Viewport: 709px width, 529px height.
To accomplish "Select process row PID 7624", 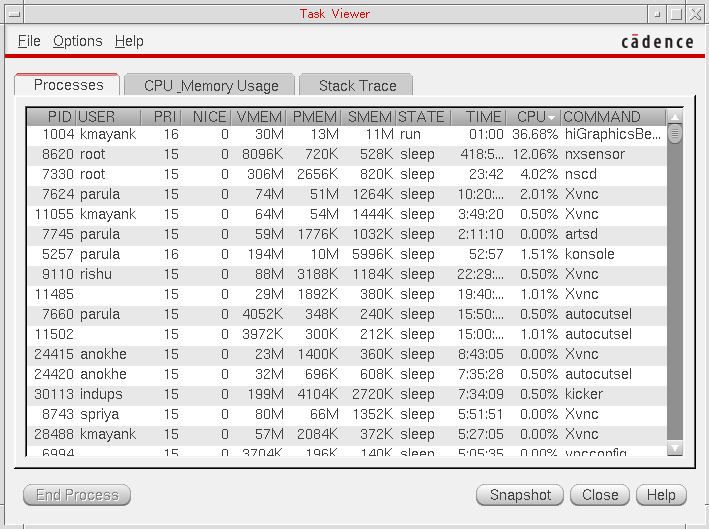I will click(x=346, y=194).
